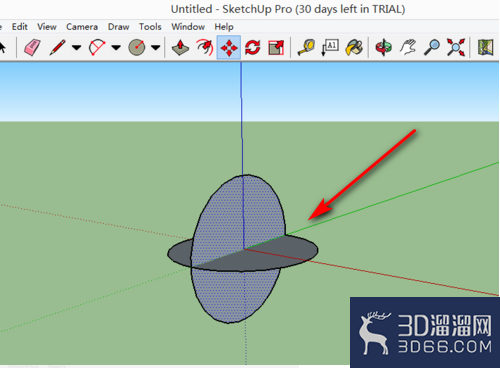Screen dimensions: 500x368
Task: Select the Paint Bucket tool
Action: point(354,47)
